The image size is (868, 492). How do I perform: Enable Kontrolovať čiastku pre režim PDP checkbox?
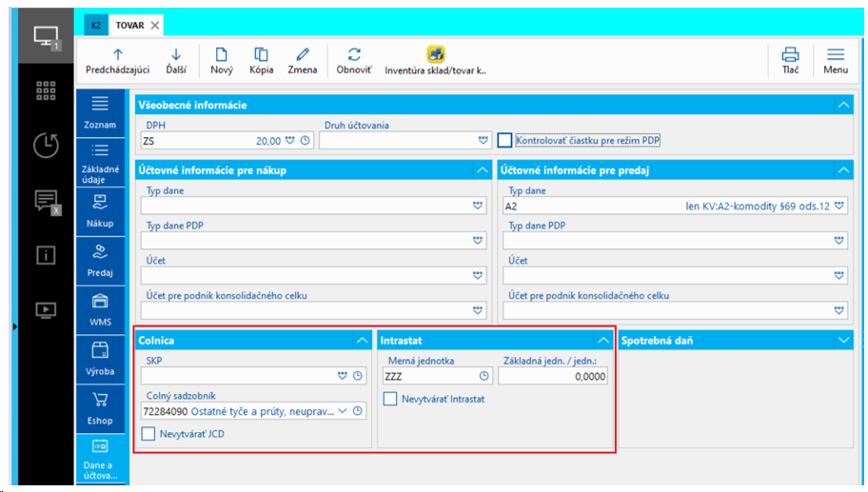504,141
